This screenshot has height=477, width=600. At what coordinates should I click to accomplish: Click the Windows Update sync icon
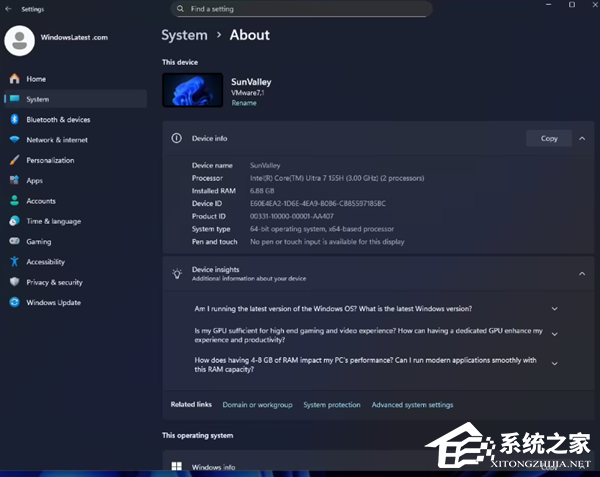coord(15,302)
